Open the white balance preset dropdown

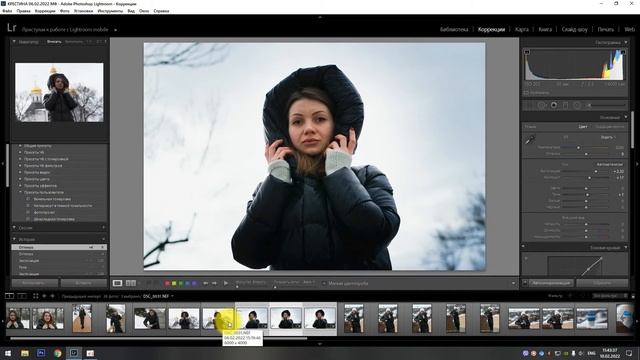pos(608,137)
